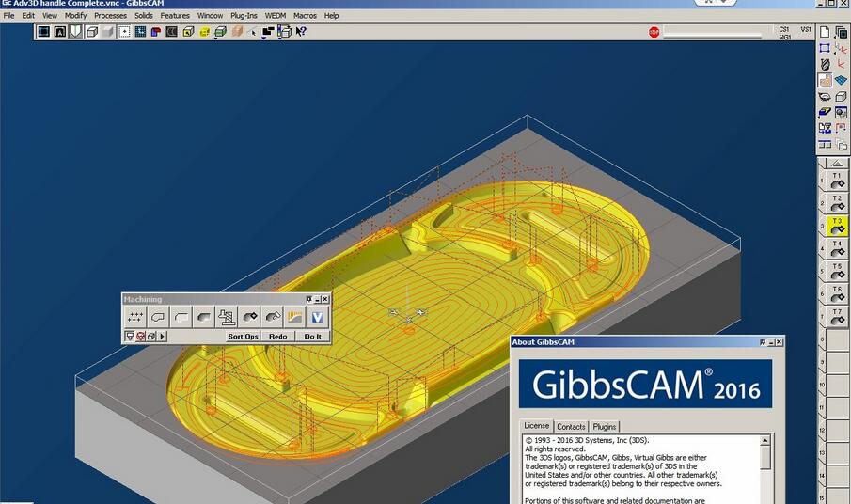
Task: Toggle the filter funnel icon in Machining palette
Action: coord(130,337)
